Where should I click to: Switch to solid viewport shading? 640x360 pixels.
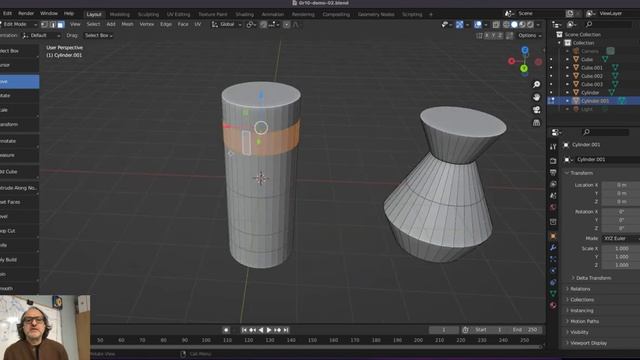514,24
